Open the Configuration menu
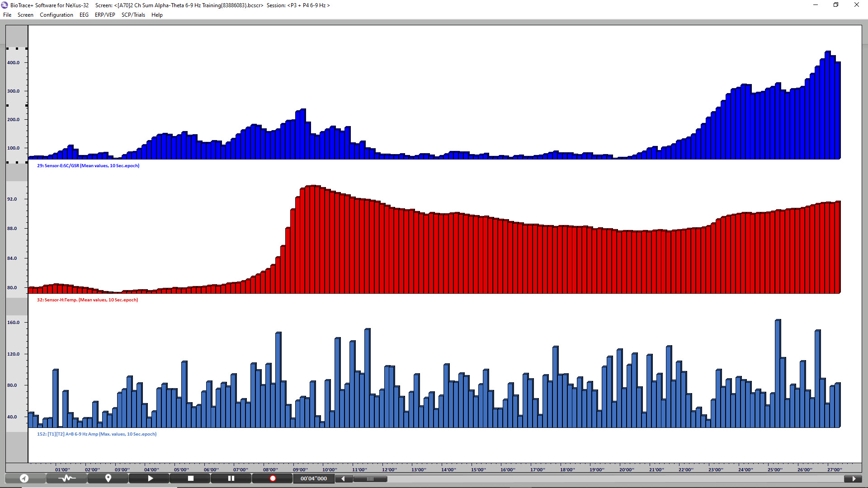 tap(56, 15)
